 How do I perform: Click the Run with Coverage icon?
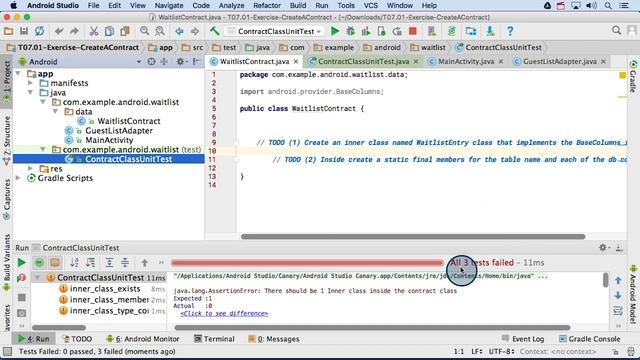tap(366, 31)
